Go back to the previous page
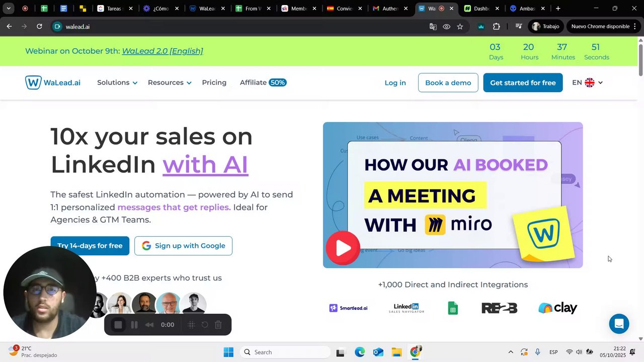The image size is (644, 362). (9, 26)
